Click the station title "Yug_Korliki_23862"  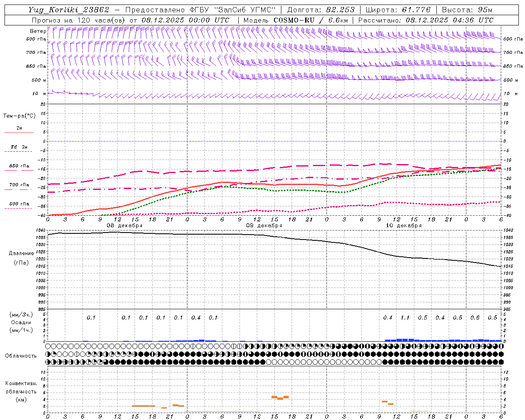[69, 10]
